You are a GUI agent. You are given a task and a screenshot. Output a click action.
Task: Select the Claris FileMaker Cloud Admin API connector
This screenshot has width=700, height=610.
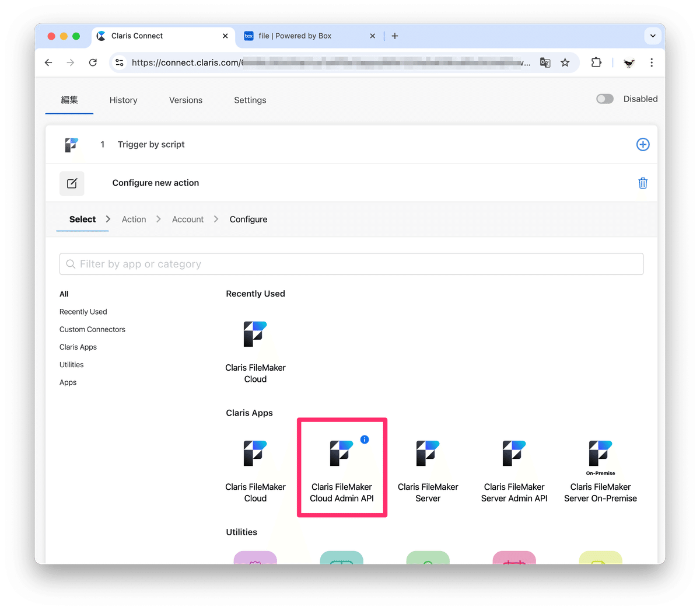click(x=342, y=467)
